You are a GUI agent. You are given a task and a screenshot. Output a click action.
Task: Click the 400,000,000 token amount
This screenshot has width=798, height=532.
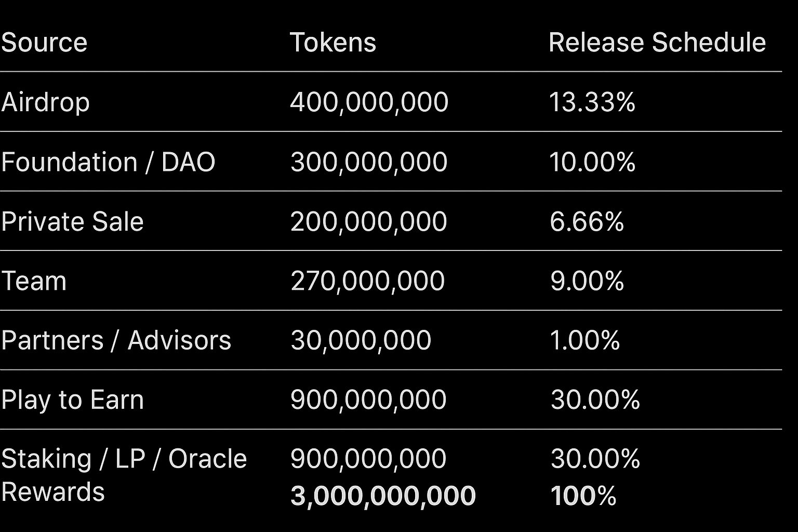click(x=369, y=102)
